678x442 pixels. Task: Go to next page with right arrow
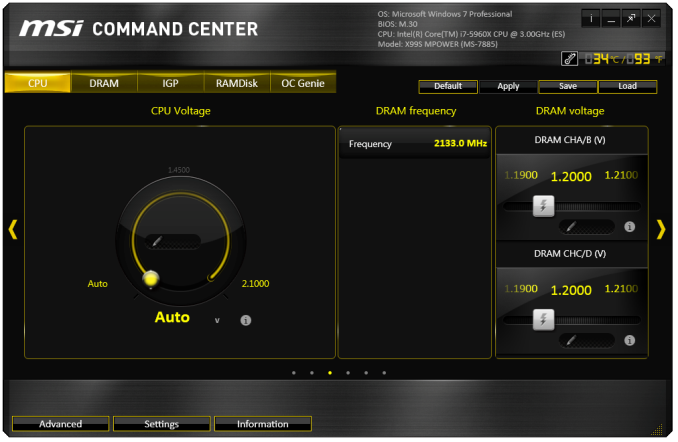point(661,229)
